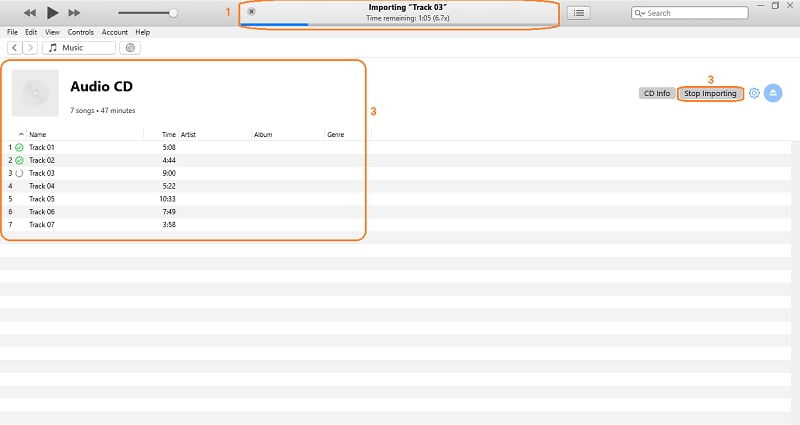Open the Music media type dropdown
The height and width of the screenshot is (425, 800).
coord(79,48)
